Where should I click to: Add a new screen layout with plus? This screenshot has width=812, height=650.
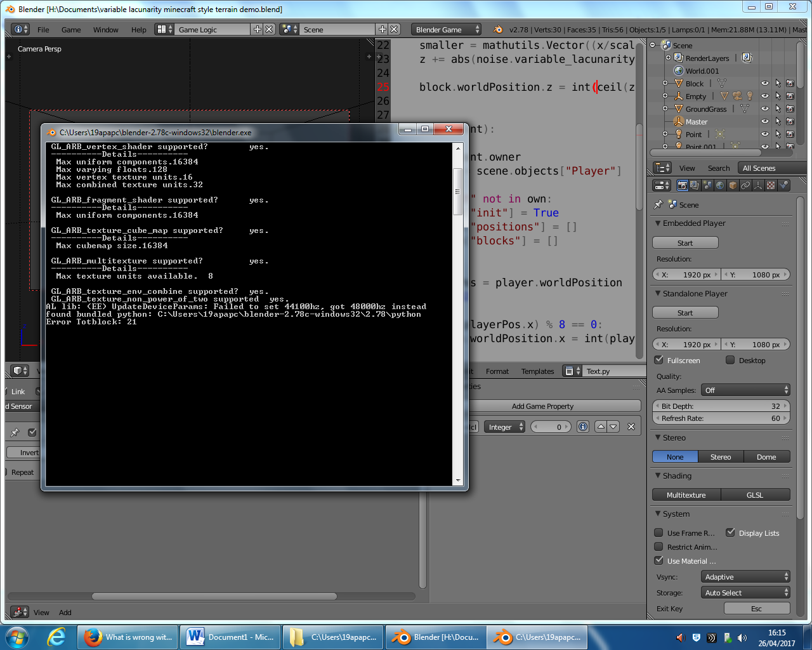click(257, 29)
